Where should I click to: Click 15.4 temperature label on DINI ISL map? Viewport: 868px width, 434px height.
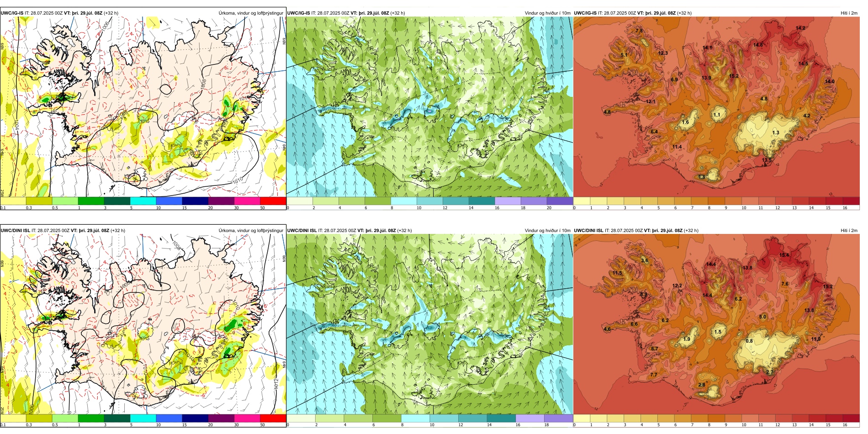pyautogui.click(x=784, y=255)
